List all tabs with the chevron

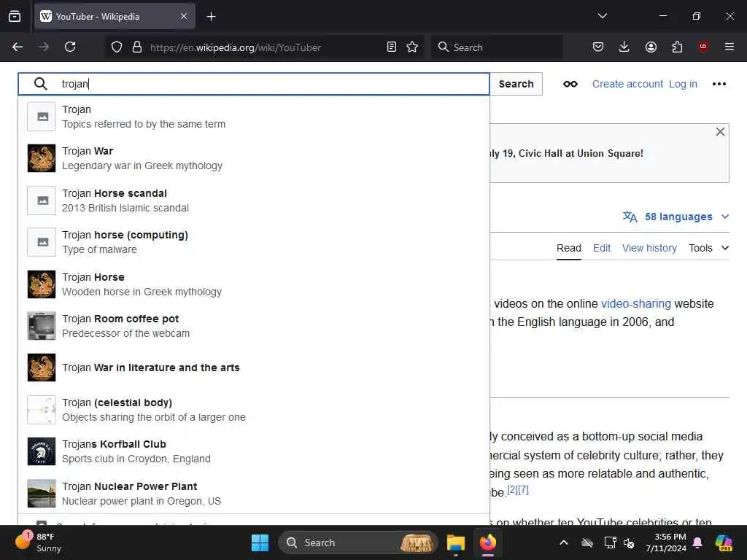(602, 16)
